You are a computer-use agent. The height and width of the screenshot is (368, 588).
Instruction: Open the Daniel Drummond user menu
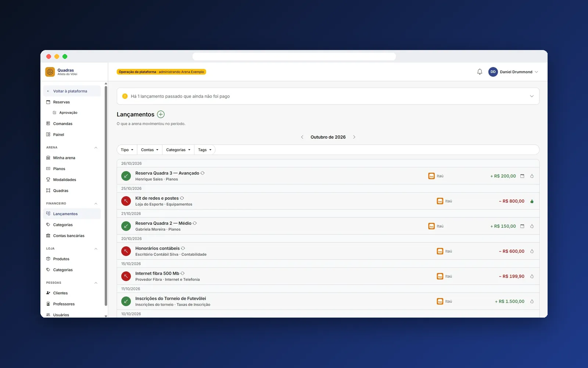coord(513,72)
